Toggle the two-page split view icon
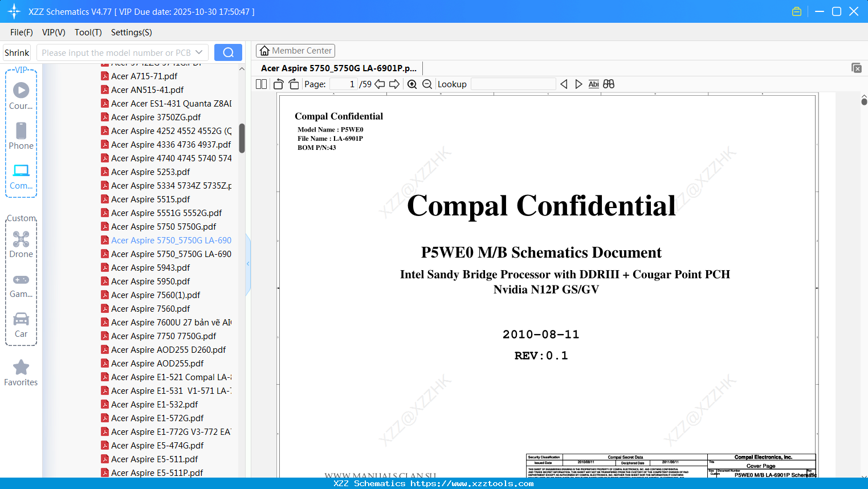868x489 pixels. pyautogui.click(x=262, y=84)
